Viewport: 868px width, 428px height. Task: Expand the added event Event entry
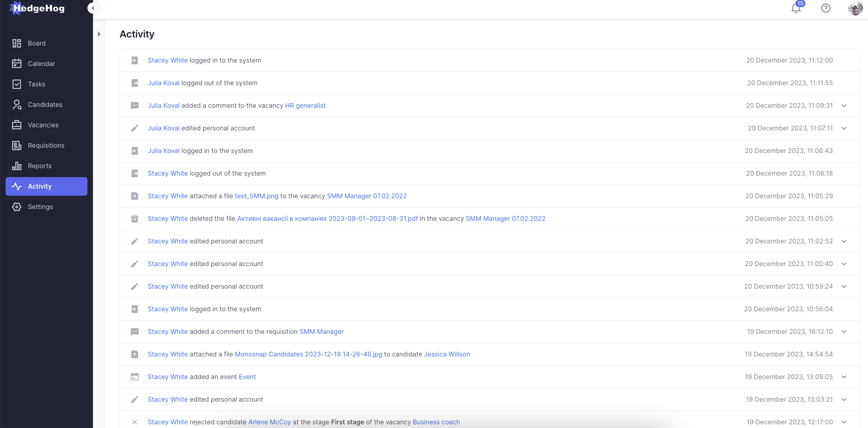[x=844, y=377]
